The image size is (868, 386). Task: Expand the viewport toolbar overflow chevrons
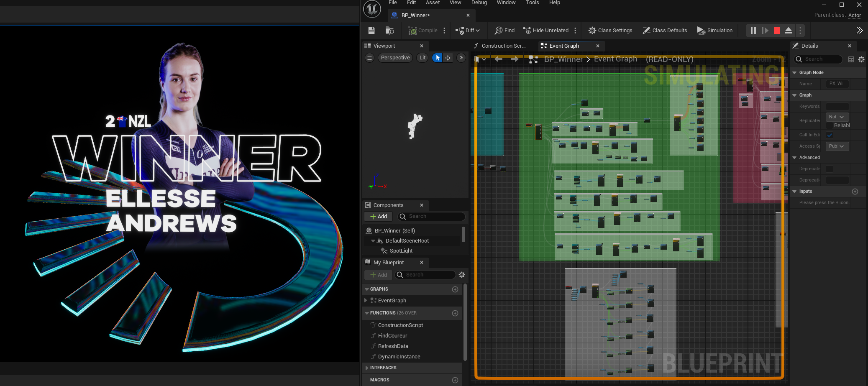tap(461, 58)
